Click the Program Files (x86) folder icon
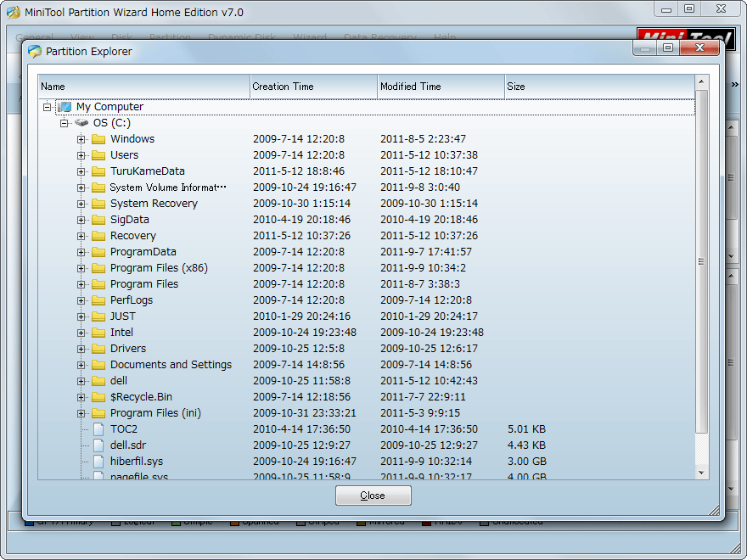 (98, 268)
